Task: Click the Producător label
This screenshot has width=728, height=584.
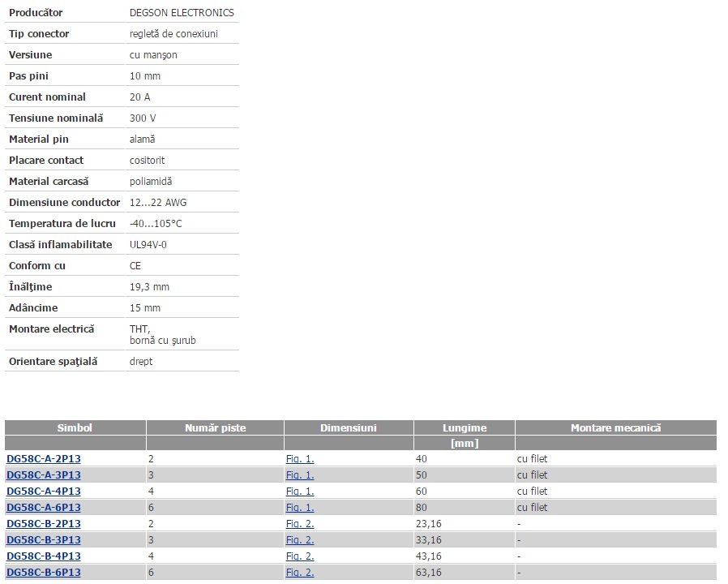Action: [x=36, y=13]
